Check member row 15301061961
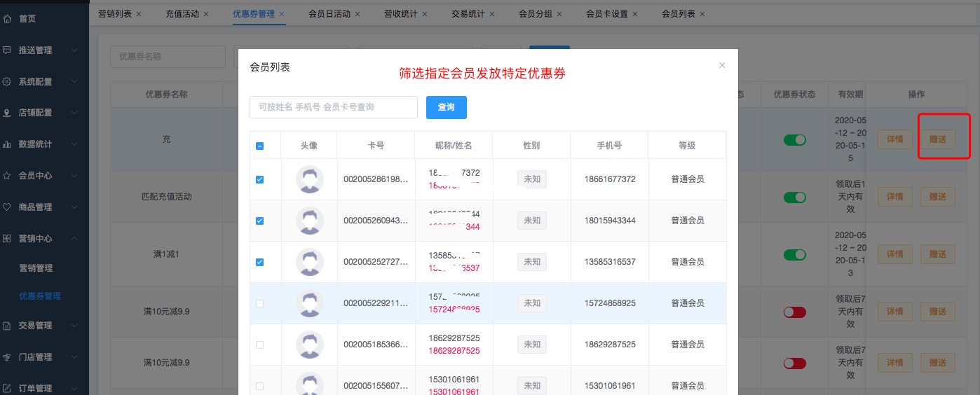Screen dimensions: 980x395 tap(259, 386)
